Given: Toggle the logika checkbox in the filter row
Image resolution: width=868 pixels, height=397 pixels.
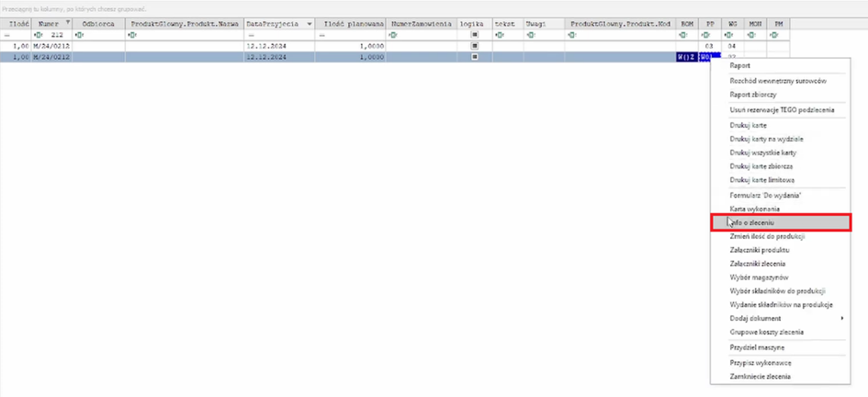Looking at the screenshot, I should [475, 35].
